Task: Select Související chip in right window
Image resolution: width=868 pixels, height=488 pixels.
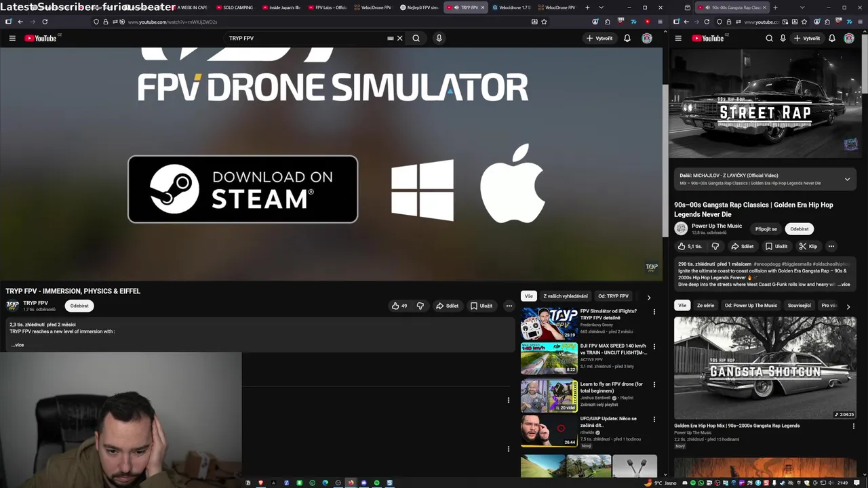Action: coord(800,306)
